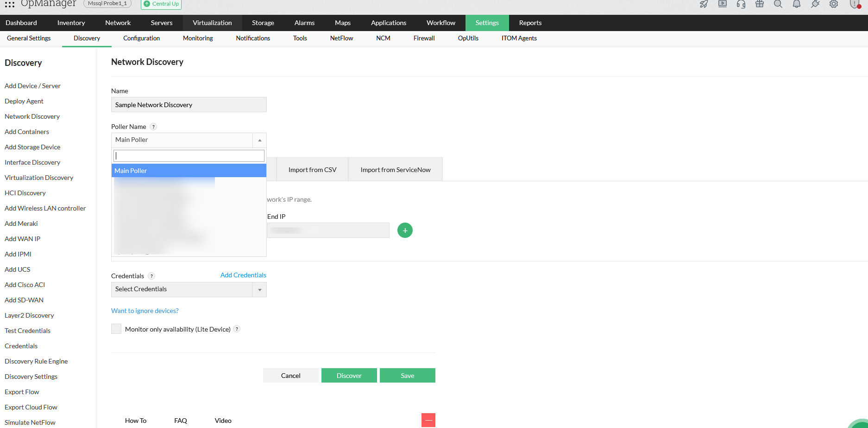Click the headset support icon

(741, 4)
